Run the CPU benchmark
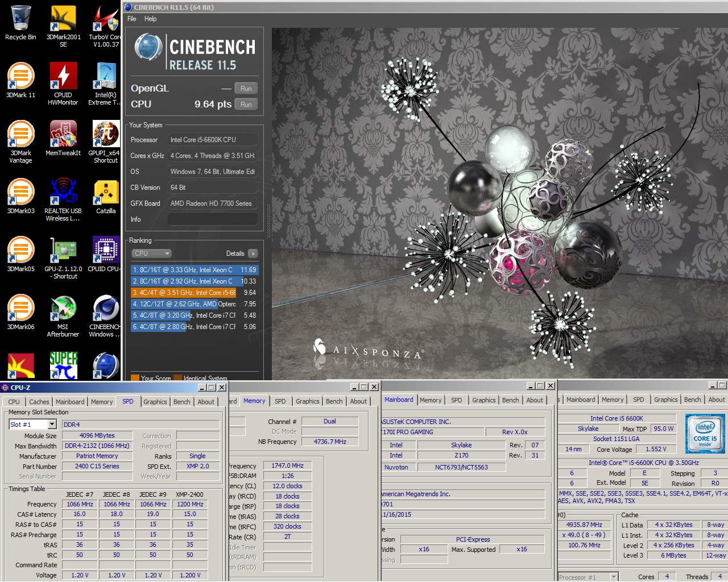Screen dimensions: 728x582 point(246,105)
